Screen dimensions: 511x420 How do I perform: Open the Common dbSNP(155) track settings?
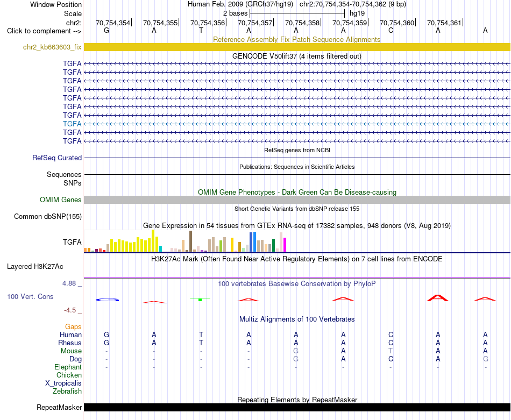click(x=47, y=216)
